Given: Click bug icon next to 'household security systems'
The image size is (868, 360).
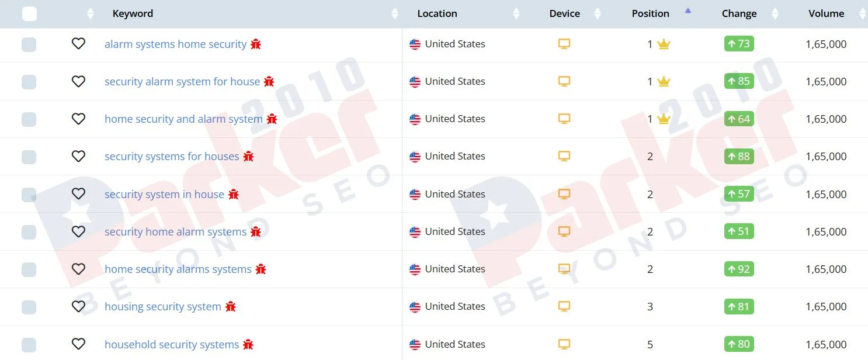Looking at the screenshot, I should pos(248,344).
